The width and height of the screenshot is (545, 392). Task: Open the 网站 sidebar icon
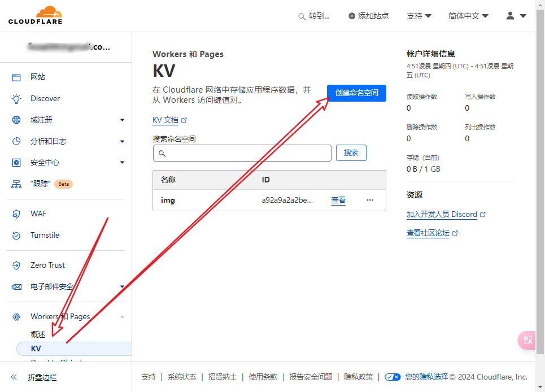tap(16, 77)
